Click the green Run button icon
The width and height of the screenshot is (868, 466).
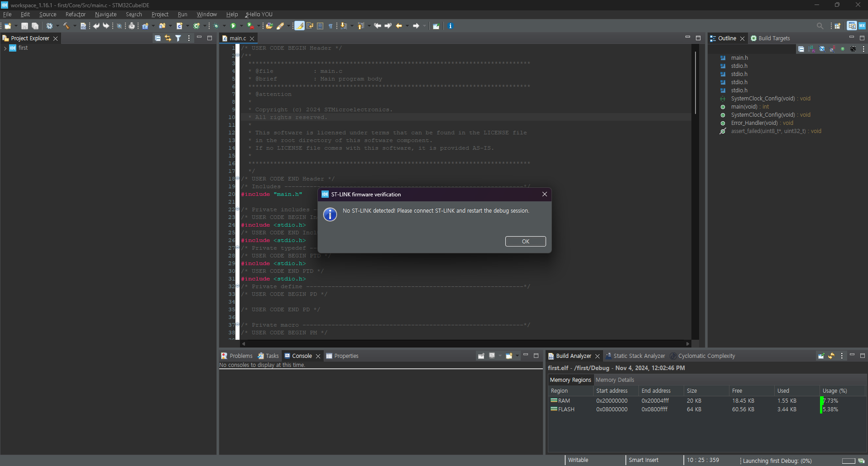pyautogui.click(x=233, y=26)
